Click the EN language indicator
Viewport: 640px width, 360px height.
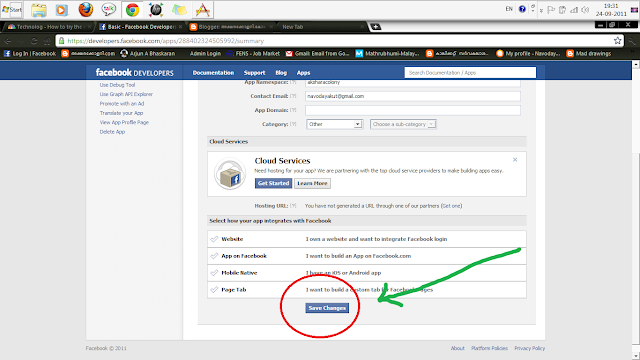[509, 9]
